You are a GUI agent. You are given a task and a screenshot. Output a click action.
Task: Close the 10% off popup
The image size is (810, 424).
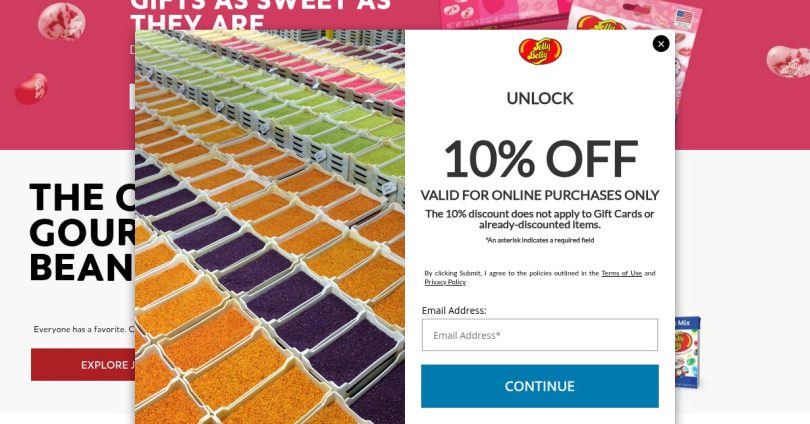click(x=661, y=44)
